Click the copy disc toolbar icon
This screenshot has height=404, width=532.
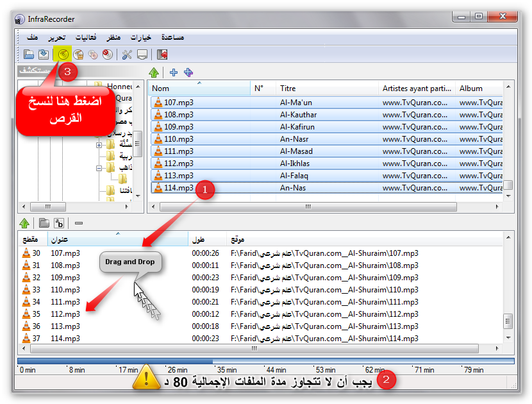(x=93, y=55)
